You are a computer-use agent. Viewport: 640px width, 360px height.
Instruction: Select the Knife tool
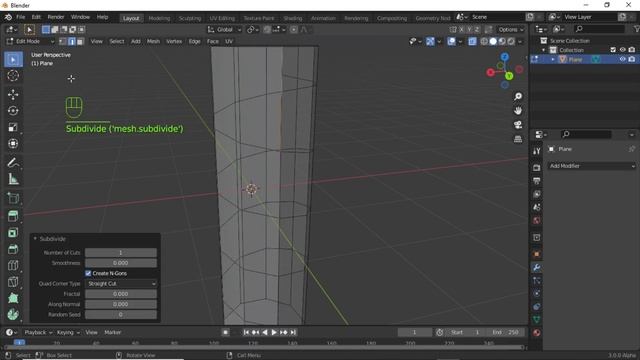13,282
